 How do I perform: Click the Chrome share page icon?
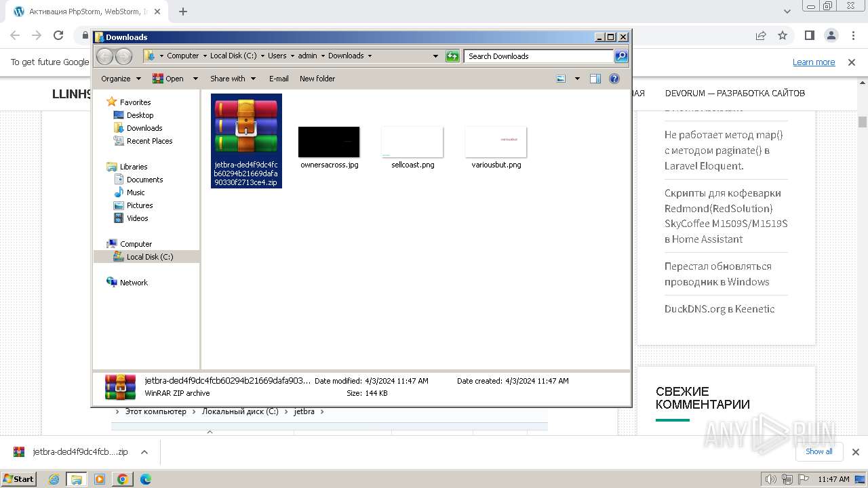(x=761, y=35)
